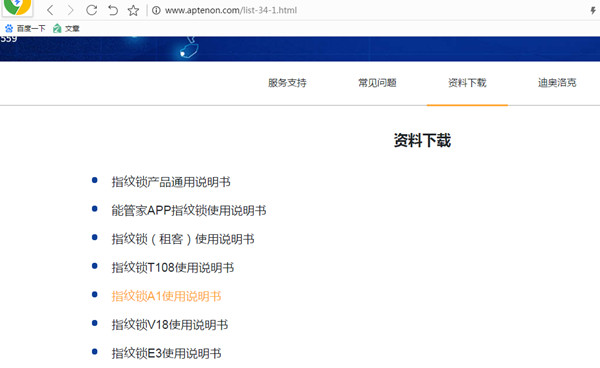This screenshot has width=600, height=368.
Task: Open the 文章 bookmark
Action: (x=66, y=28)
